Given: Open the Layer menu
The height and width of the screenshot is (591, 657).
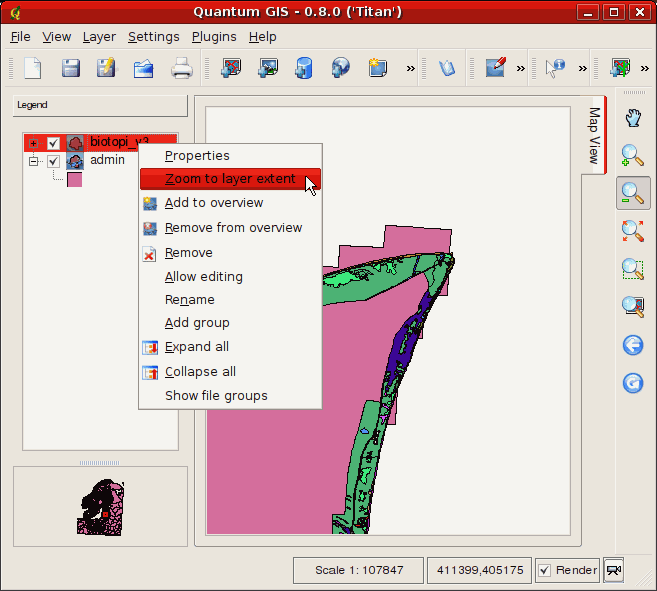Looking at the screenshot, I should point(99,37).
